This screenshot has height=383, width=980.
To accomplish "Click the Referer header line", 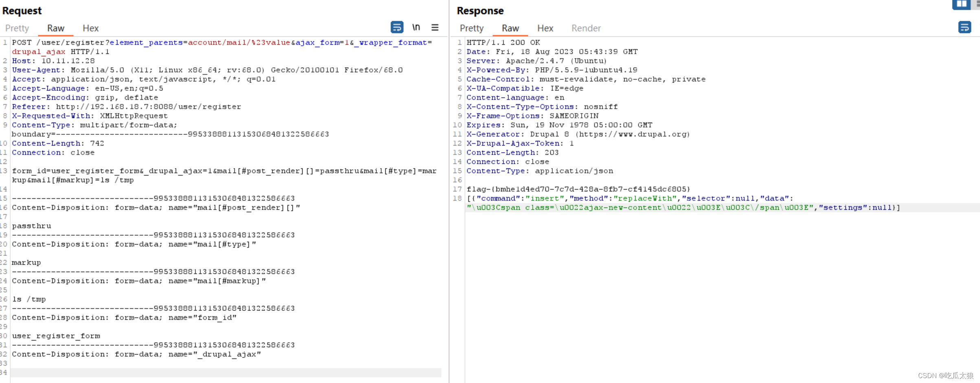I will click(126, 107).
